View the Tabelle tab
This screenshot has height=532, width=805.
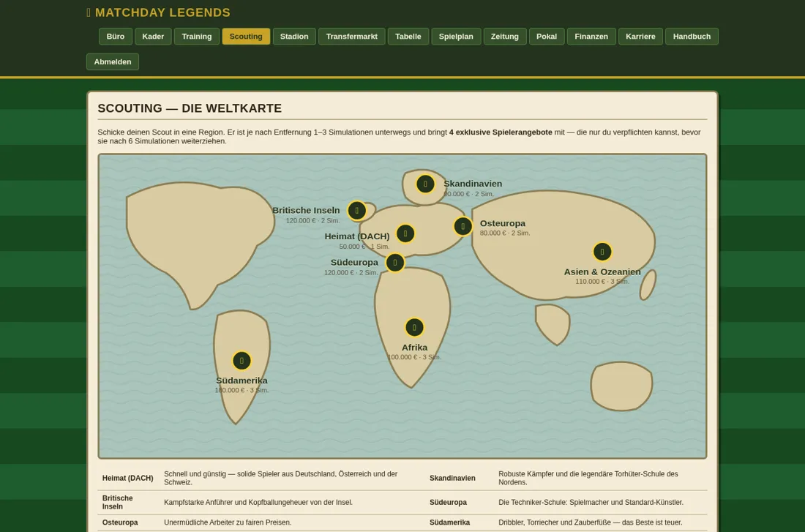click(x=408, y=37)
